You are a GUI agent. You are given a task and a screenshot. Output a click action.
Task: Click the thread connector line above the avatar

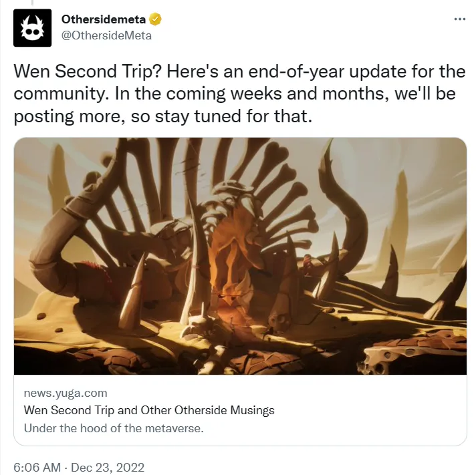tap(32, 3)
